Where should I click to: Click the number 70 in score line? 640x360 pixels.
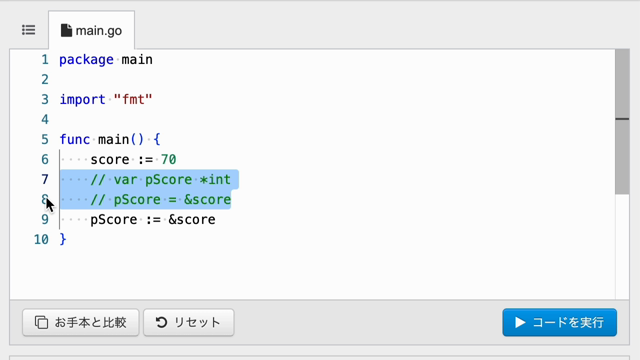(x=169, y=160)
